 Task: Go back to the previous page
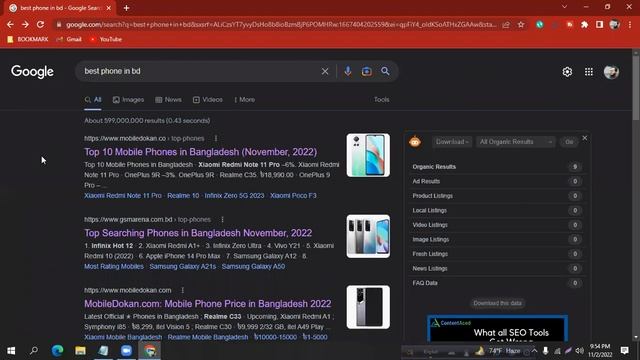[10, 24]
